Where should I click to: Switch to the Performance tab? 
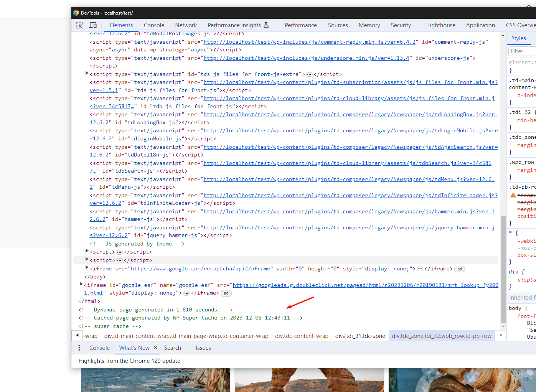(x=301, y=25)
